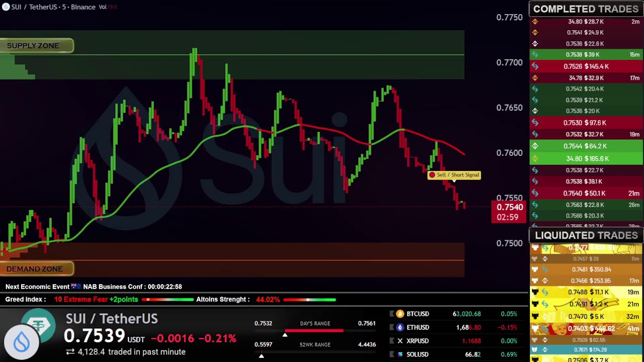644x362 pixels.
Task: Click the 0.7500 price axis label
Action: click(x=509, y=243)
